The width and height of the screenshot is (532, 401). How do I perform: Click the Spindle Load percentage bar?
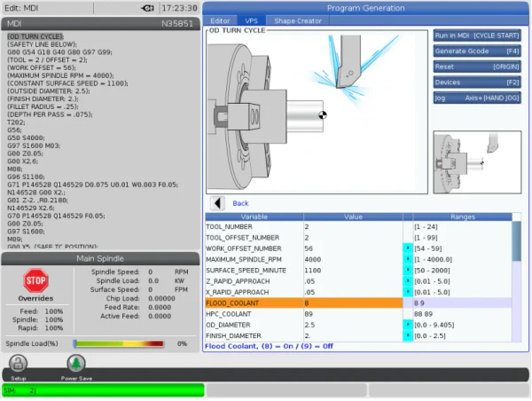pyautogui.click(x=119, y=343)
